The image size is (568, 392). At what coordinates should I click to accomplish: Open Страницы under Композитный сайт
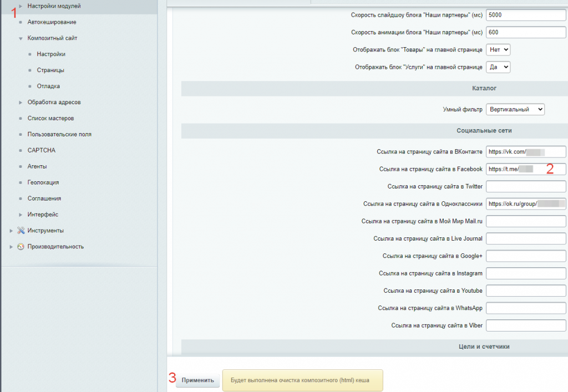coord(50,70)
